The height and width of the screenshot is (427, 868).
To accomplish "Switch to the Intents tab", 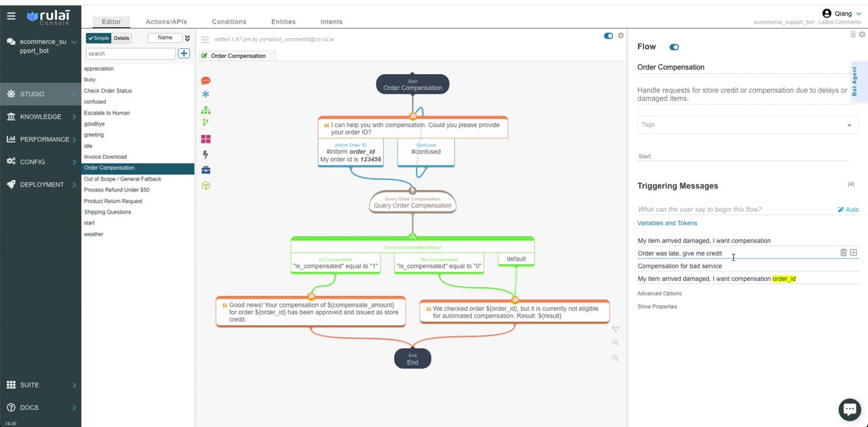I will (332, 22).
